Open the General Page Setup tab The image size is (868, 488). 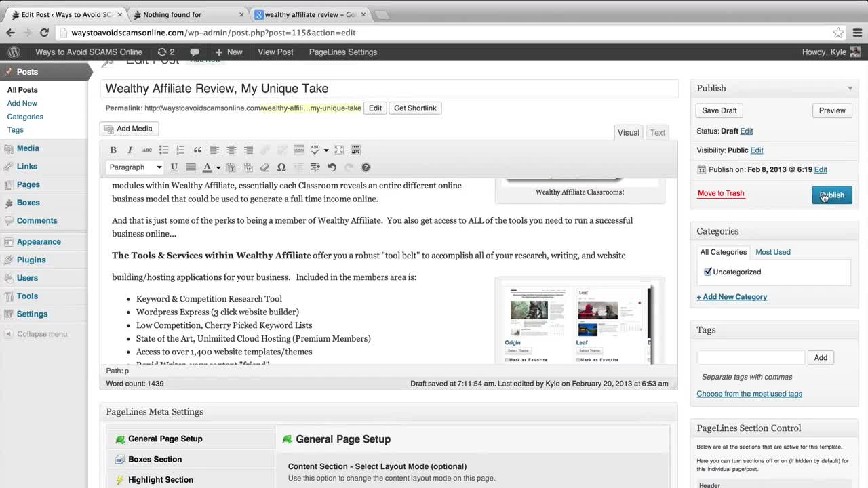tap(191, 439)
